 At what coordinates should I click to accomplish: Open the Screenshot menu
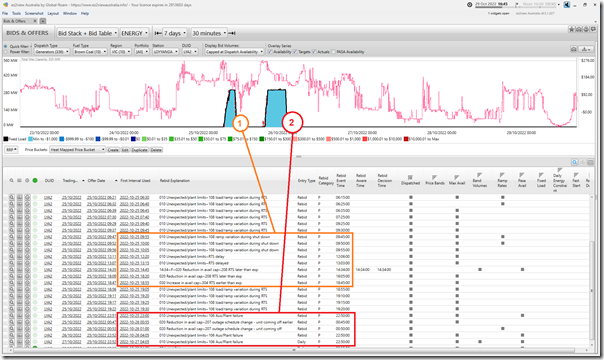click(x=34, y=13)
